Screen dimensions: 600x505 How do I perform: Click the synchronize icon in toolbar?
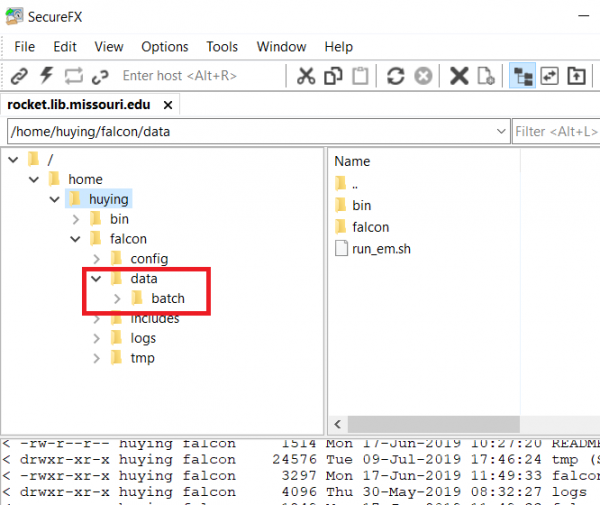click(x=549, y=76)
